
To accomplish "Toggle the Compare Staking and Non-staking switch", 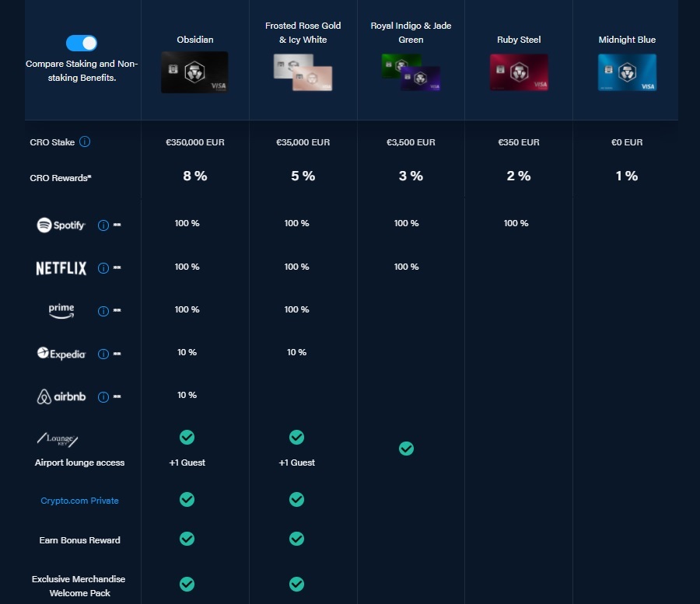I will coord(81,44).
